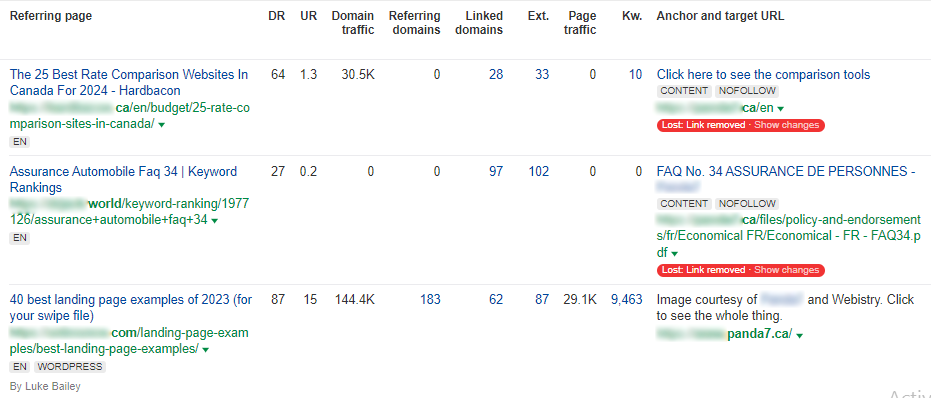Viewport: 931px width, 398px height.
Task: Expand dropdown arrow after best-landing-page-examples URL
Action: click(x=205, y=350)
